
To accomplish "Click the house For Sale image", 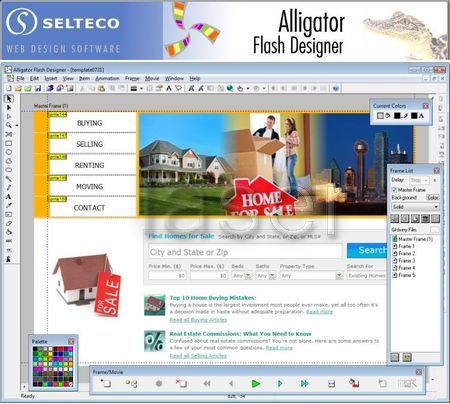I will coord(87,284).
